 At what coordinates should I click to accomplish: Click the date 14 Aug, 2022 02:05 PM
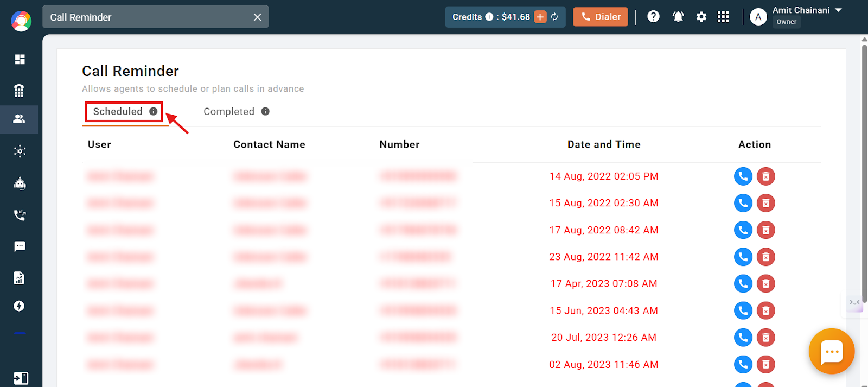(x=604, y=176)
